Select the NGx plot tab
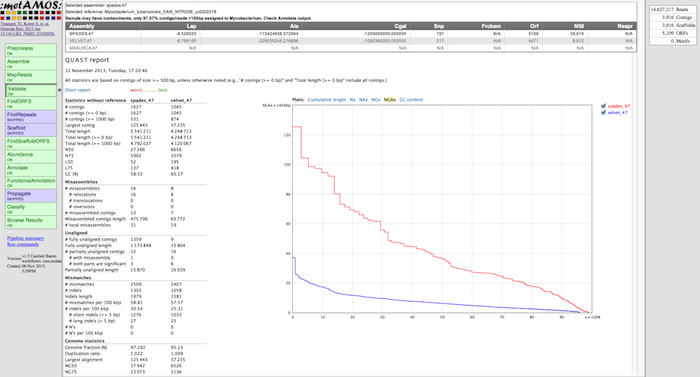Viewport: 700px width, 377px height. 376,100
